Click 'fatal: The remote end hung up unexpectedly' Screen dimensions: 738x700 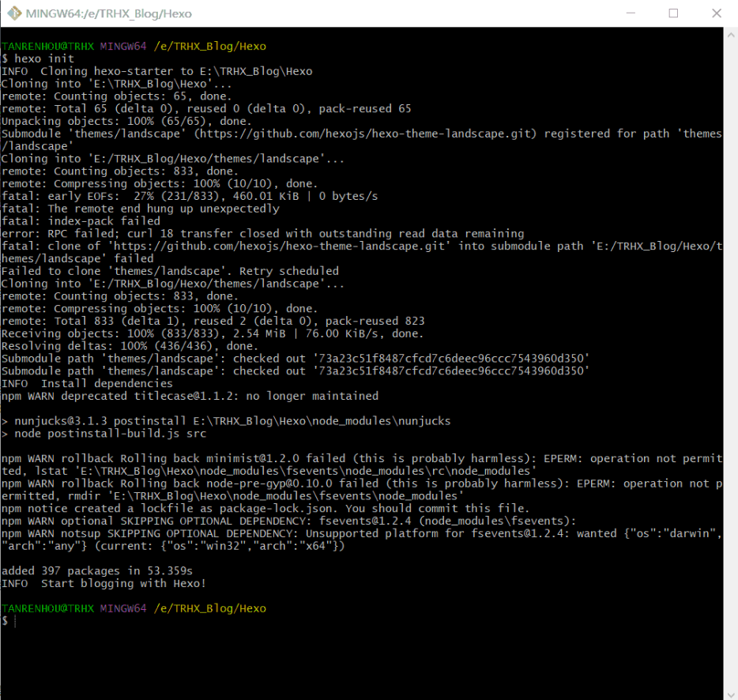(141, 209)
